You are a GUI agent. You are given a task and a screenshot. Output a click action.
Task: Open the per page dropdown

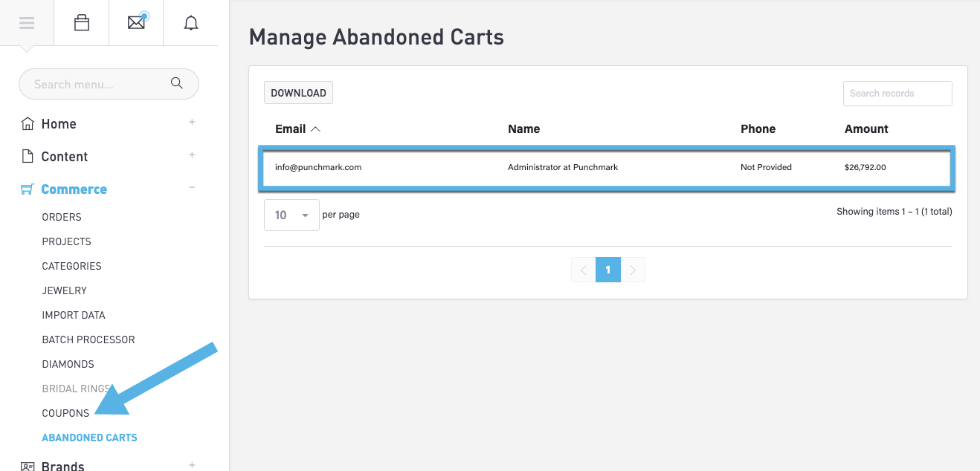pos(291,215)
